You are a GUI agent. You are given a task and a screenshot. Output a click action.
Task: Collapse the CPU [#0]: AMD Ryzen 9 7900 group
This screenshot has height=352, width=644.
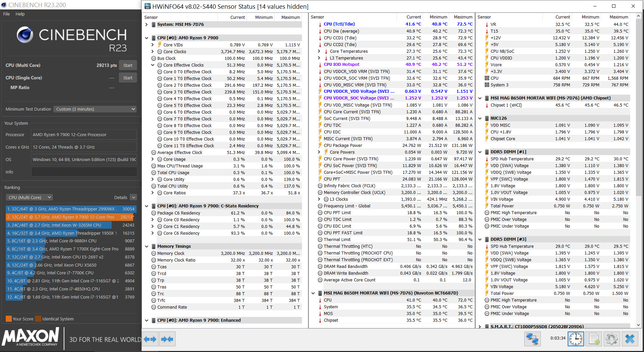click(x=147, y=38)
